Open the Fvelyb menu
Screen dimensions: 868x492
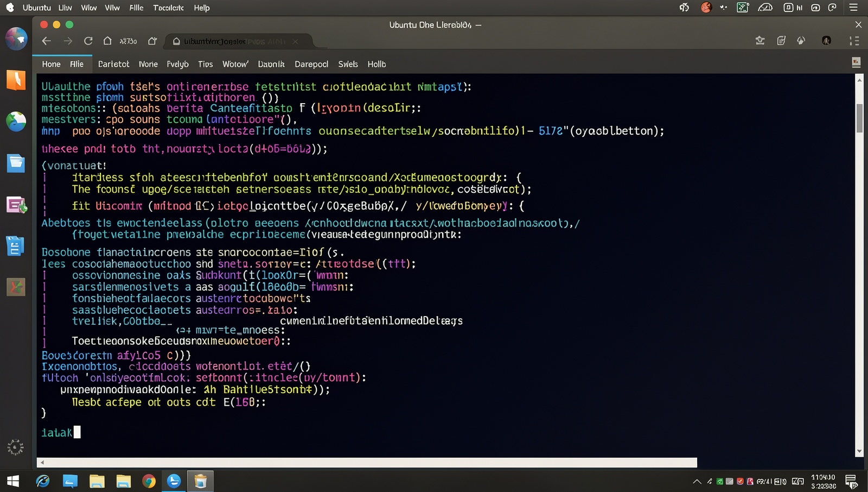click(177, 64)
